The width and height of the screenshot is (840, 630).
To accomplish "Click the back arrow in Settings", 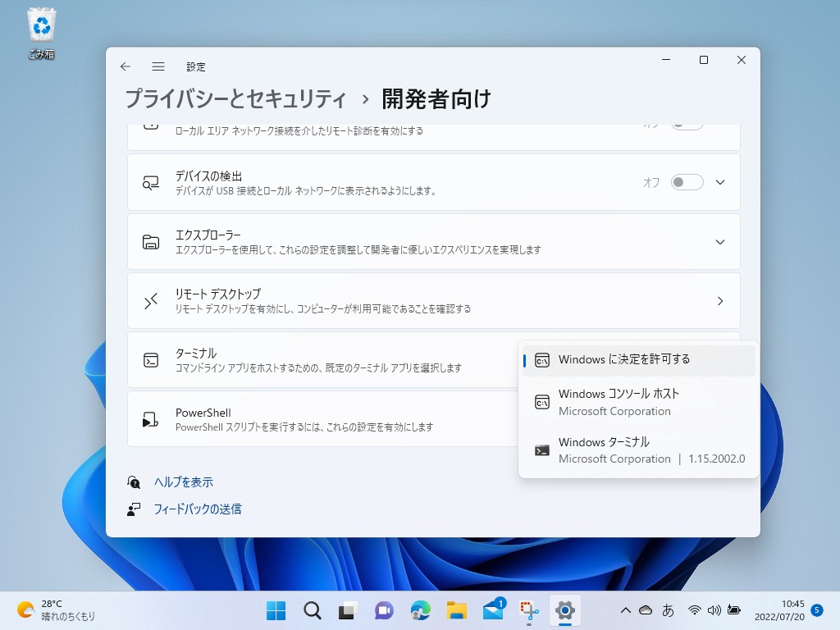I will (125, 66).
